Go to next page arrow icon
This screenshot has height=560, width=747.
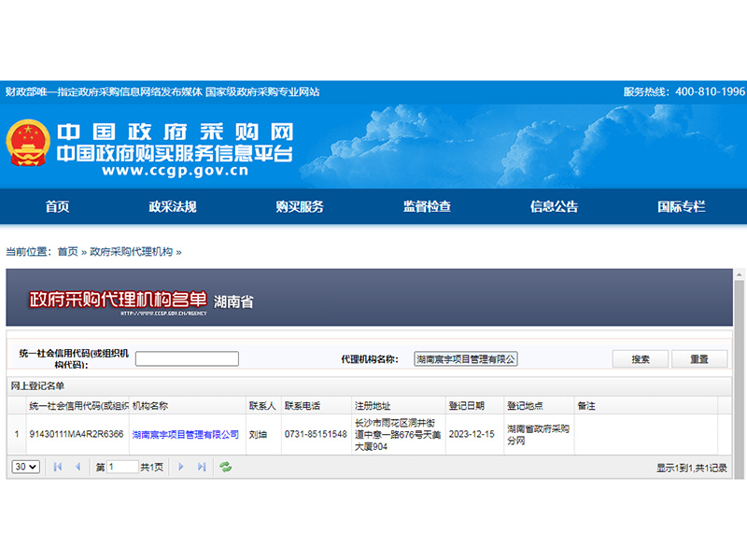[181, 468]
